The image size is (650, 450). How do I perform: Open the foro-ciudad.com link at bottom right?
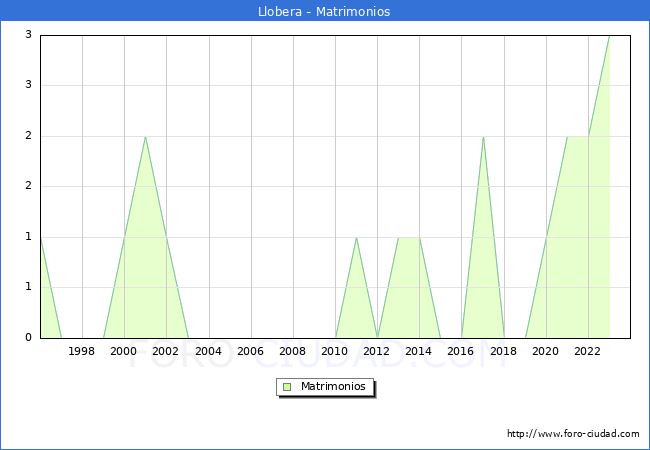pyautogui.click(x=573, y=434)
